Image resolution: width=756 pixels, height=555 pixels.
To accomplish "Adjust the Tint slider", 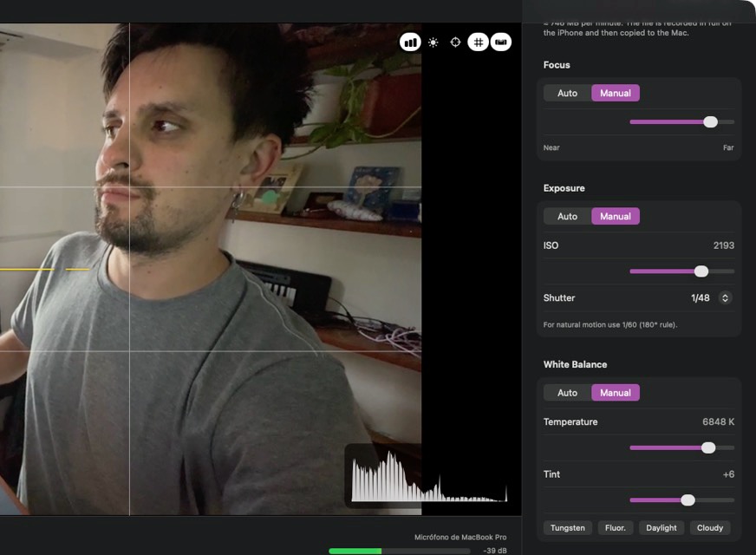I will click(x=681, y=500).
